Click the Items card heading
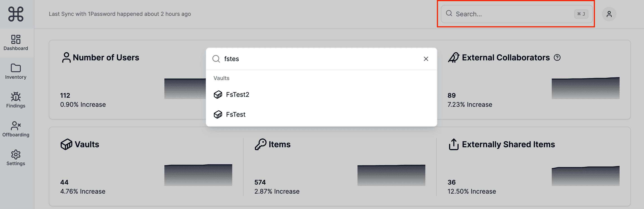 (x=279, y=145)
